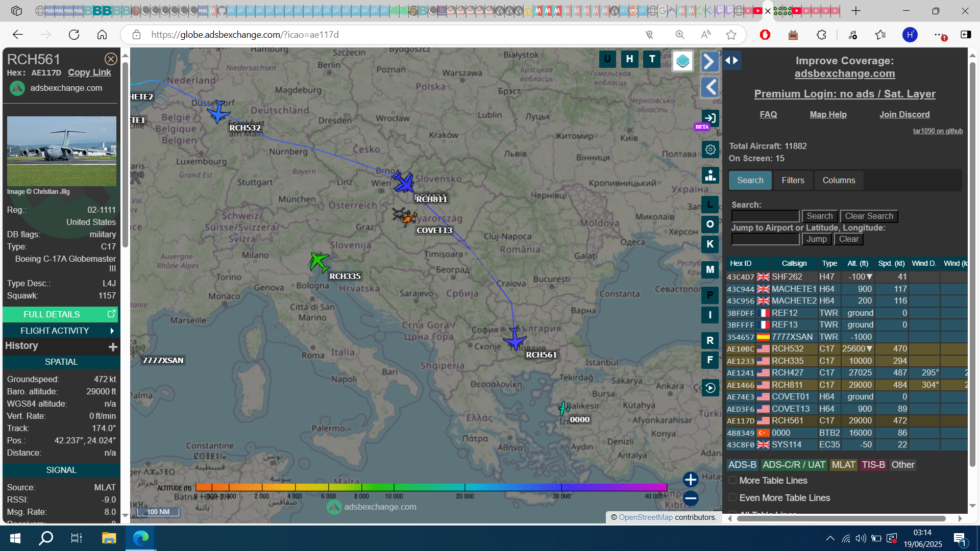Select the green RCH335 aircraft icon
Screen dimensions: 980x551
[320, 262]
